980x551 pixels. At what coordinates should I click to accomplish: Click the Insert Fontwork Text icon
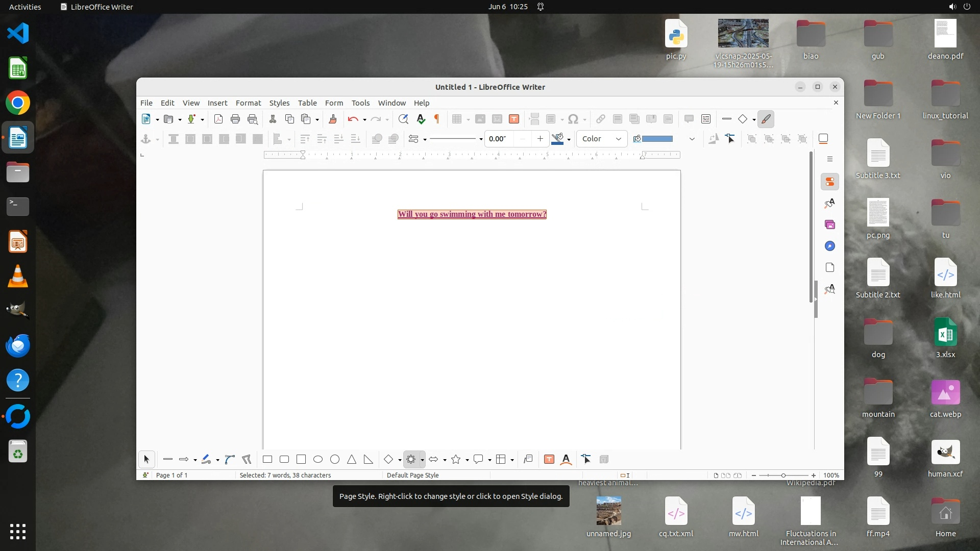click(566, 459)
